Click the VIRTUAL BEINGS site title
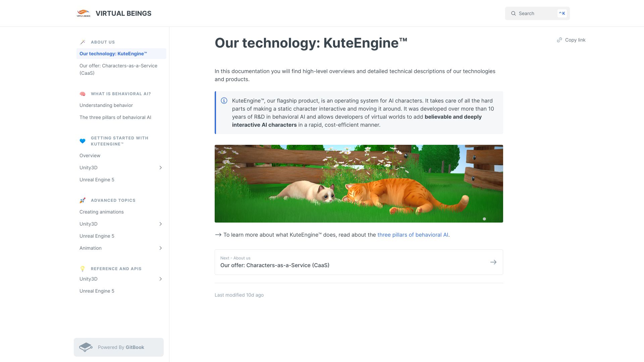644x362 pixels. click(123, 13)
